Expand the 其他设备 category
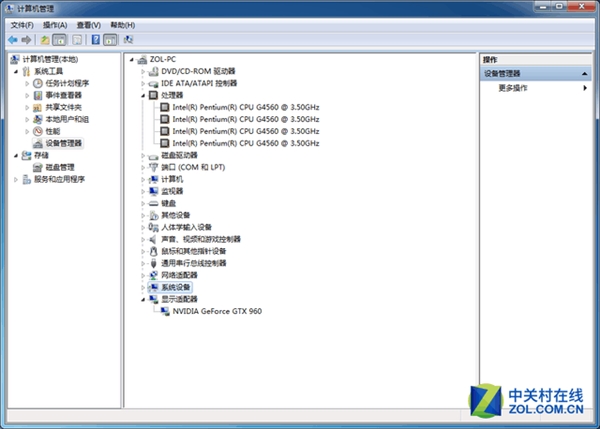 pyautogui.click(x=143, y=215)
